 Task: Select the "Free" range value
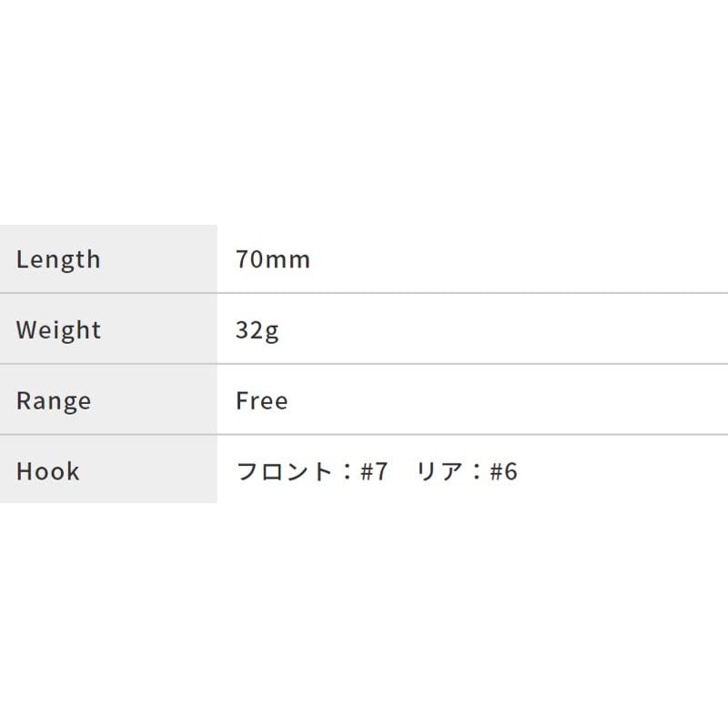click(x=262, y=400)
